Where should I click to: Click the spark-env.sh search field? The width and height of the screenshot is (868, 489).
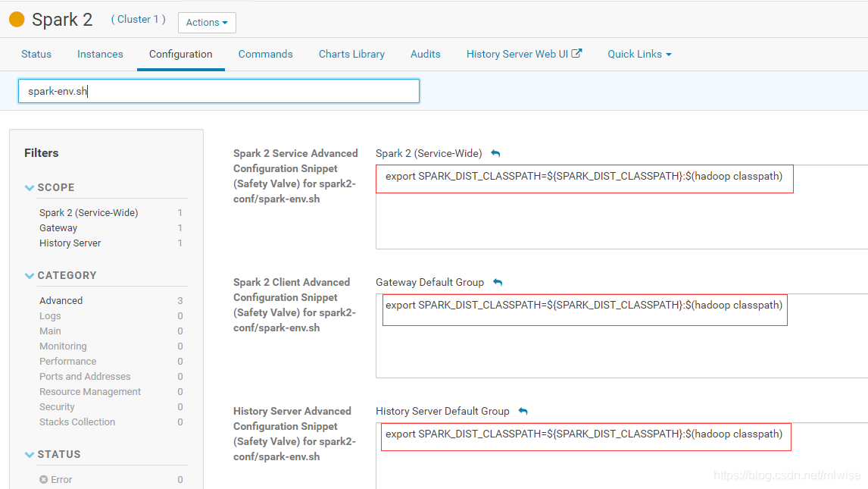(x=218, y=90)
